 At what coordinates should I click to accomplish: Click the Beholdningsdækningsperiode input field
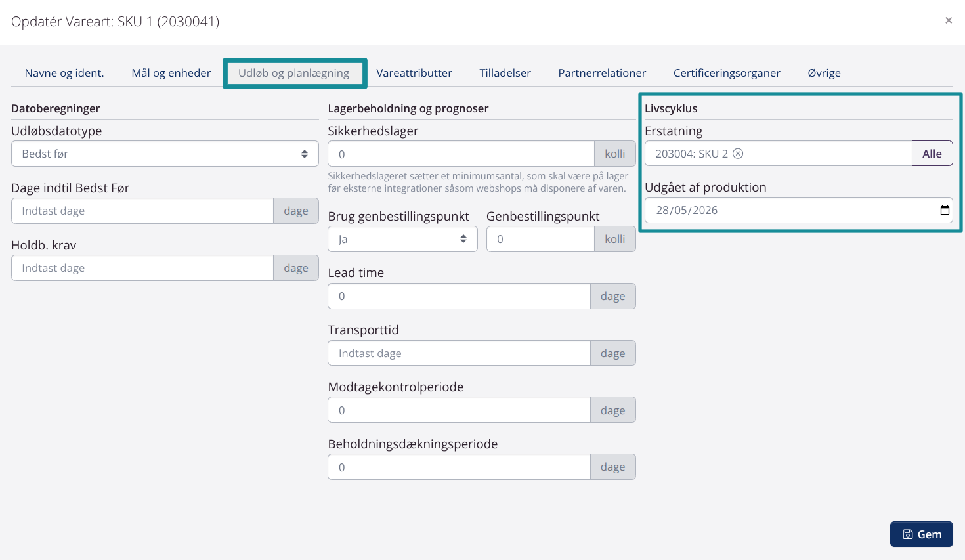tap(459, 467)
